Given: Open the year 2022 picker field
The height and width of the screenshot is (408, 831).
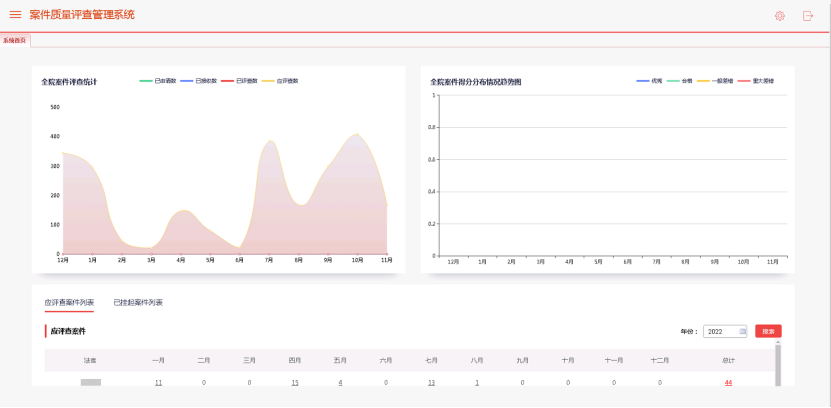Looking at the screenshot, I should (722, 331).
